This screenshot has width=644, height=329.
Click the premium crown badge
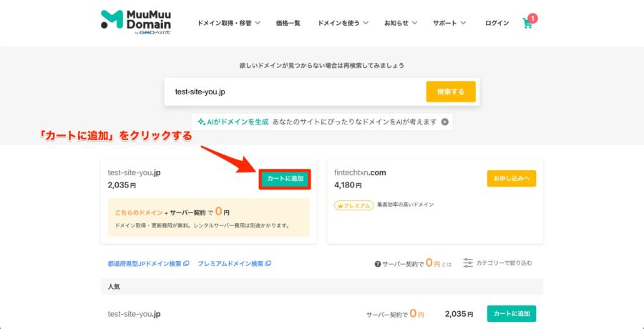(x=353, y=205)
